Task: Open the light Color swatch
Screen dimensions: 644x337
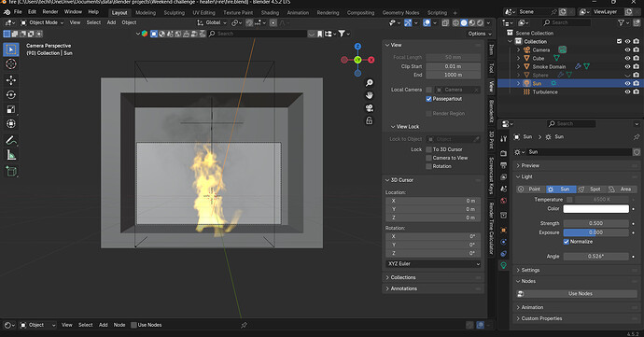Action: [596, 209]
